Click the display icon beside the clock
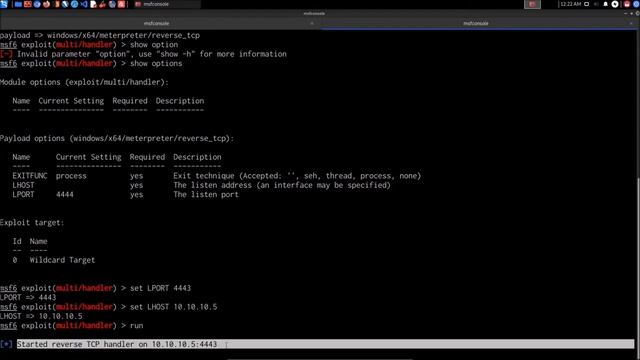 tap(587, 4)
